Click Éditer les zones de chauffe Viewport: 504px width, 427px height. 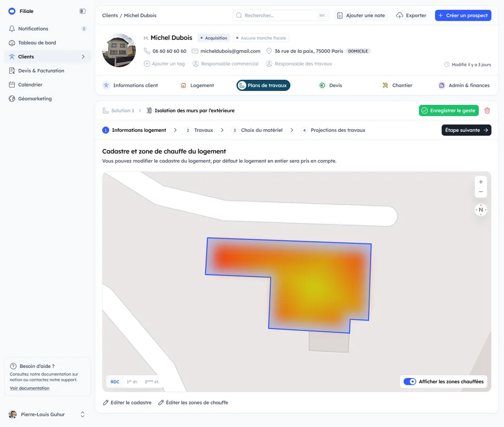coord(193,402)
